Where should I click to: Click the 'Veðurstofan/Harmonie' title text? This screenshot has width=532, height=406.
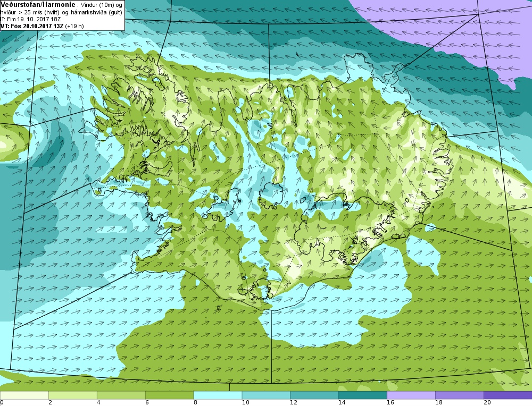[x=38, y=5]
